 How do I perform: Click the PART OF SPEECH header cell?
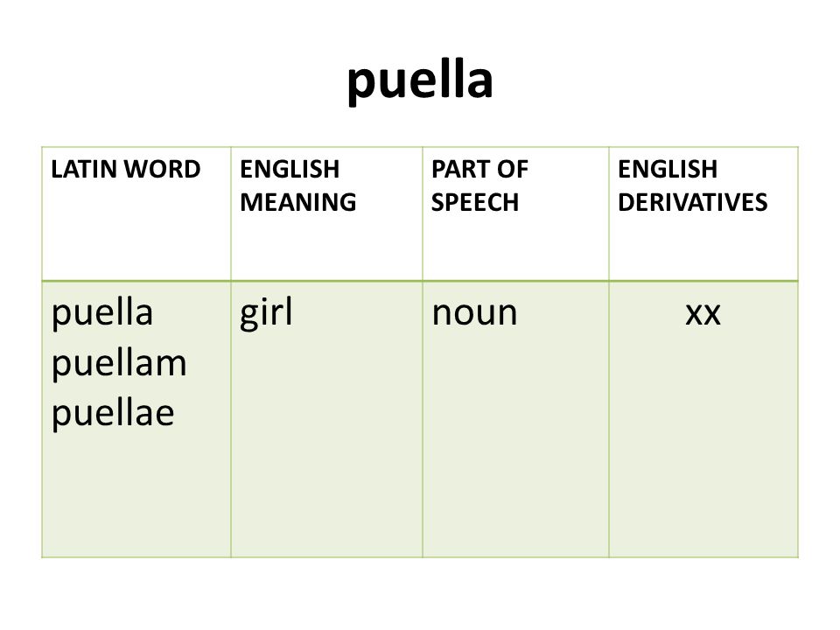click(515, 213)
